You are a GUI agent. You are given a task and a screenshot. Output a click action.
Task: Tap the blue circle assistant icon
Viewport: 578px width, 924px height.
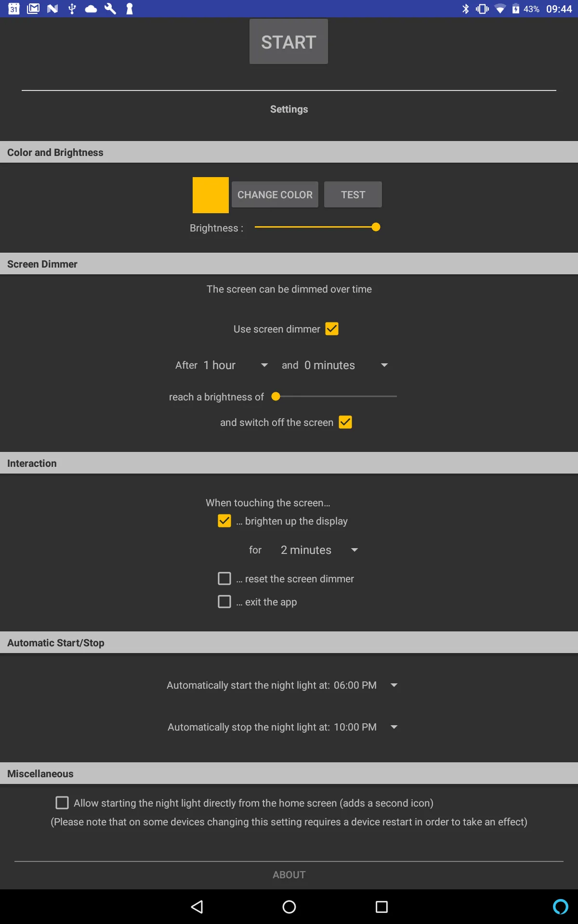pos(560,907)
